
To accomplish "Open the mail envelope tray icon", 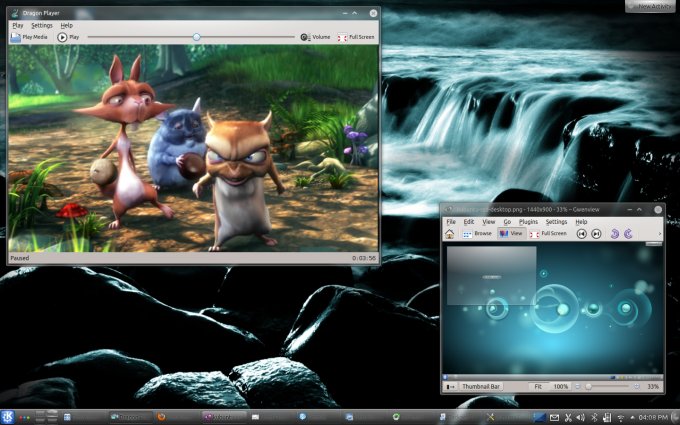I will pos(554,418).
